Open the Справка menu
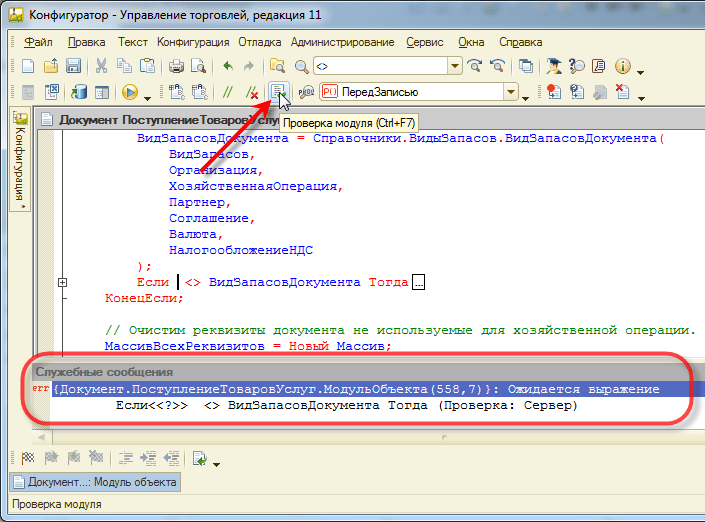The image size is (705, 522). 520,42
